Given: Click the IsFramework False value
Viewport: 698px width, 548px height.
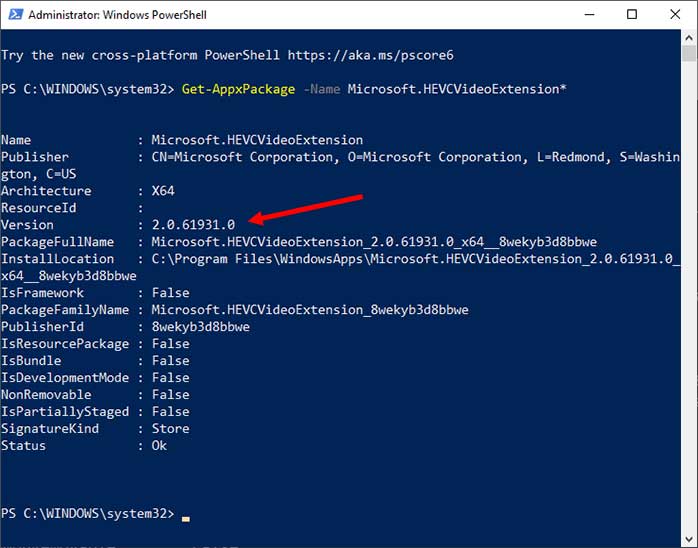Looking at the screenshot, I should pyautogui.click(x=170, y=293).
